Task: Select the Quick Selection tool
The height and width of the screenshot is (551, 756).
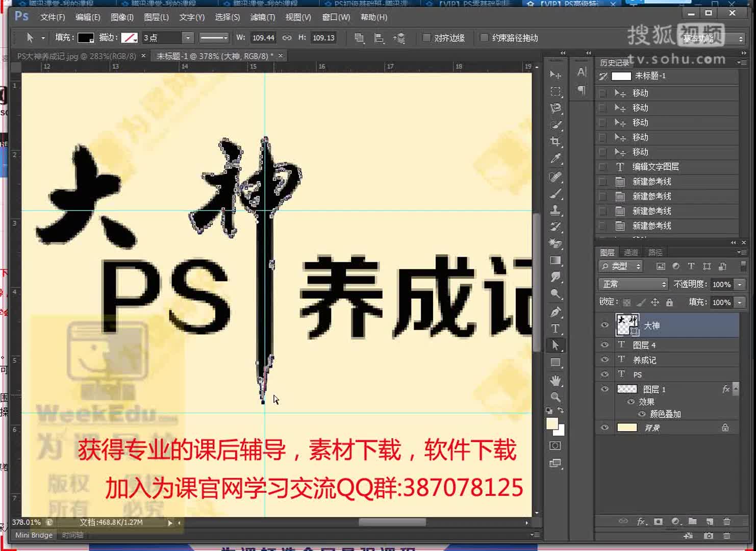Action: 556,125
